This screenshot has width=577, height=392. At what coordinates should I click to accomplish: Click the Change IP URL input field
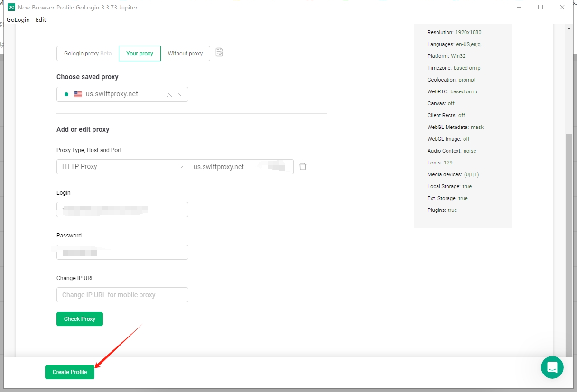[x=122, y=295]
